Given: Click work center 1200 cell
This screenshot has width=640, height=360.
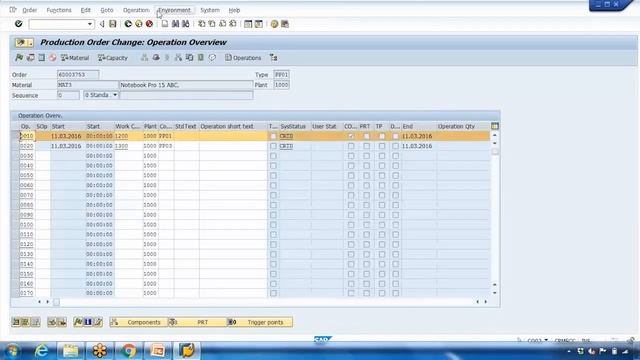Looking at the screenshot, I should (x=128, y=136).
